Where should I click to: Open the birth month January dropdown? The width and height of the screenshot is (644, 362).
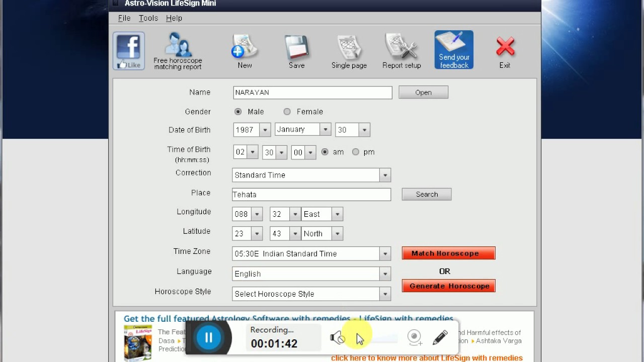pos(326,130)
